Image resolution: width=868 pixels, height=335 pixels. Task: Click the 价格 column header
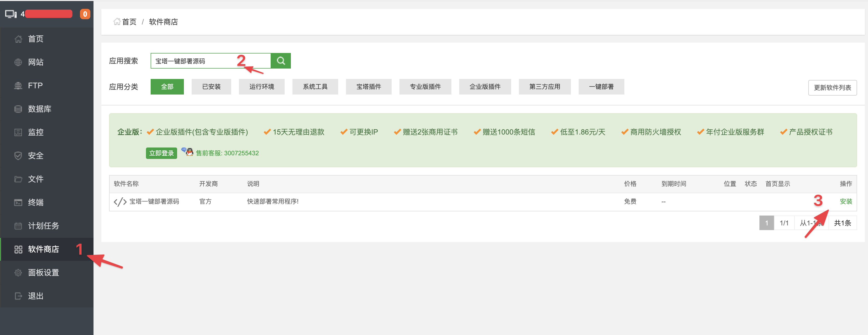pyautogui.click(x=630, y=184)
